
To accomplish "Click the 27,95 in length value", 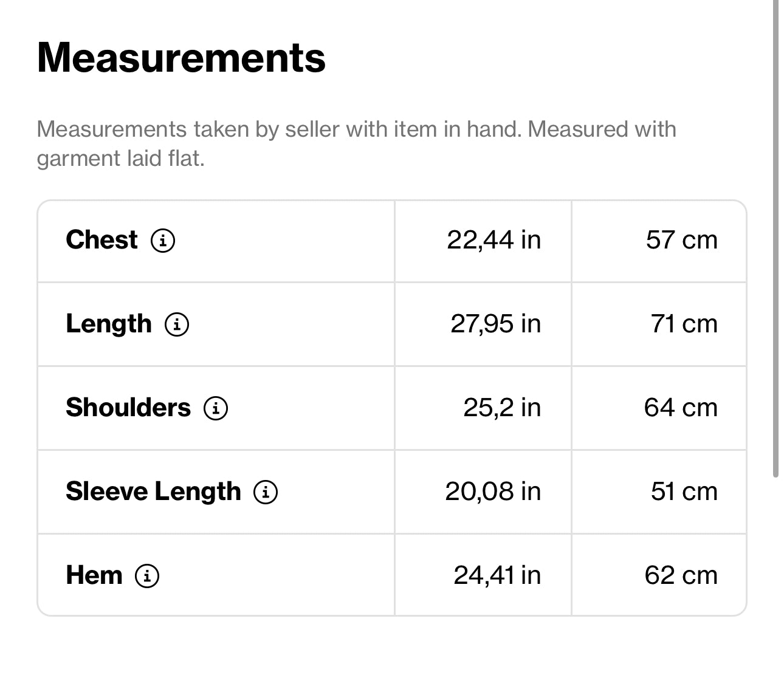I will (495, 324).
